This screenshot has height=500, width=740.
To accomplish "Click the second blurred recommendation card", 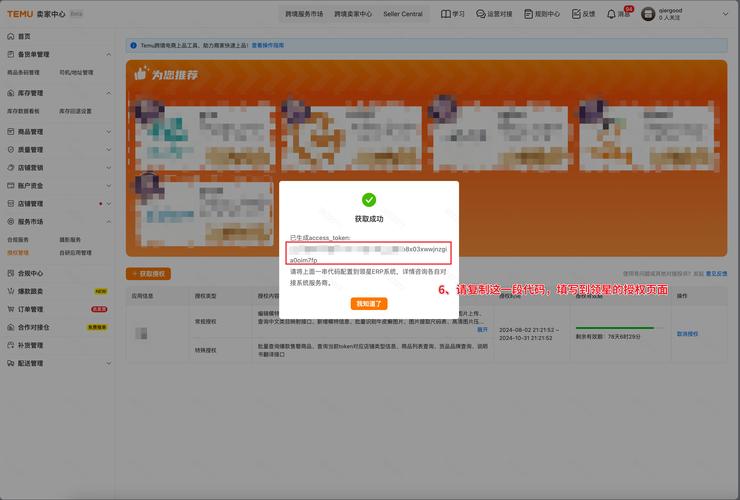I will point(352,136).
